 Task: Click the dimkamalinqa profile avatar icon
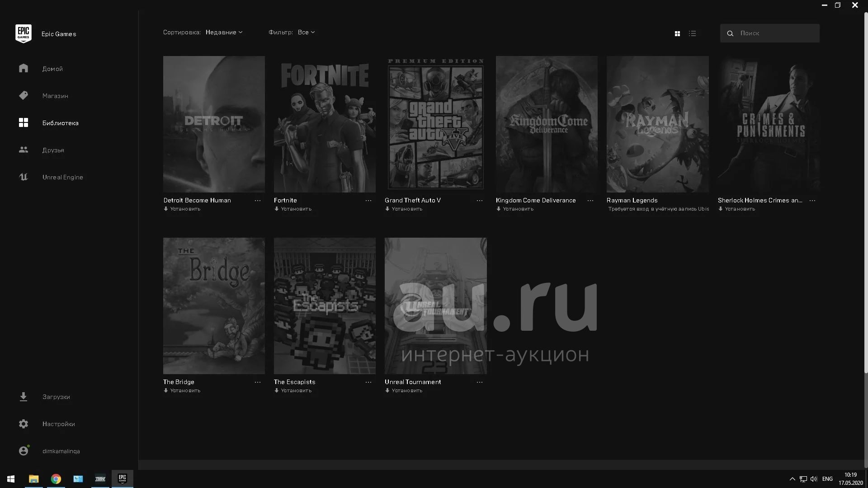pyautogui.click(x=24, y=450)
